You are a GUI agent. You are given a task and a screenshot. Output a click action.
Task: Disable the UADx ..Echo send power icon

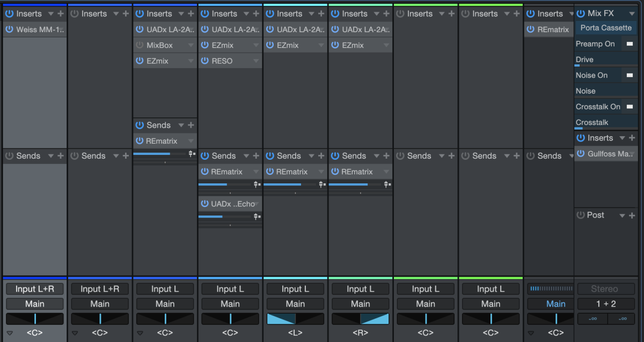click(x=204, y=204)
